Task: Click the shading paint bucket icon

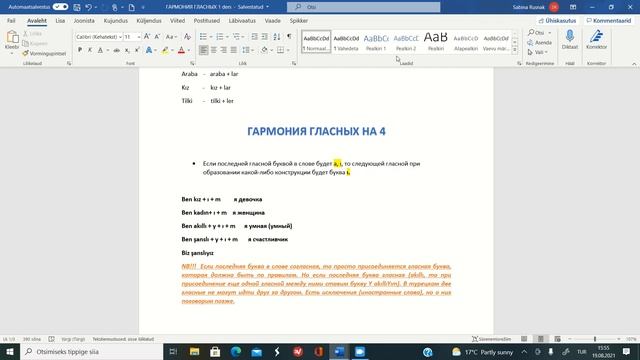Action: click(264, 50)
